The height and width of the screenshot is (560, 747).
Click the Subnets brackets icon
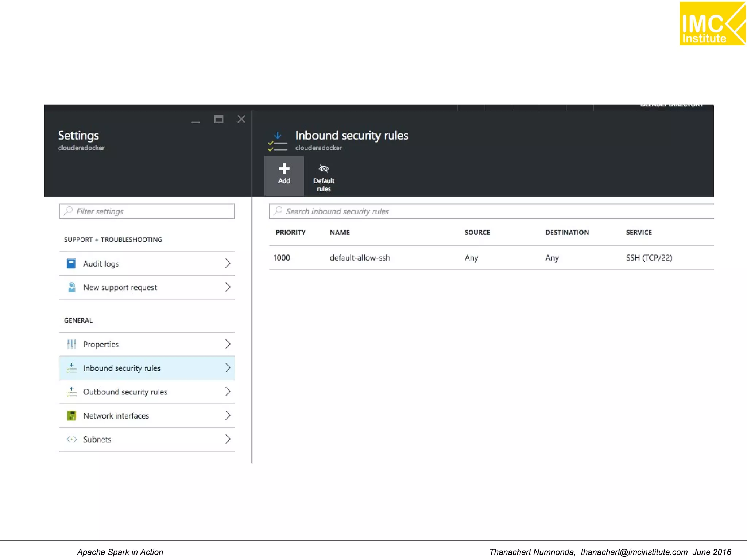click(71, 439)
